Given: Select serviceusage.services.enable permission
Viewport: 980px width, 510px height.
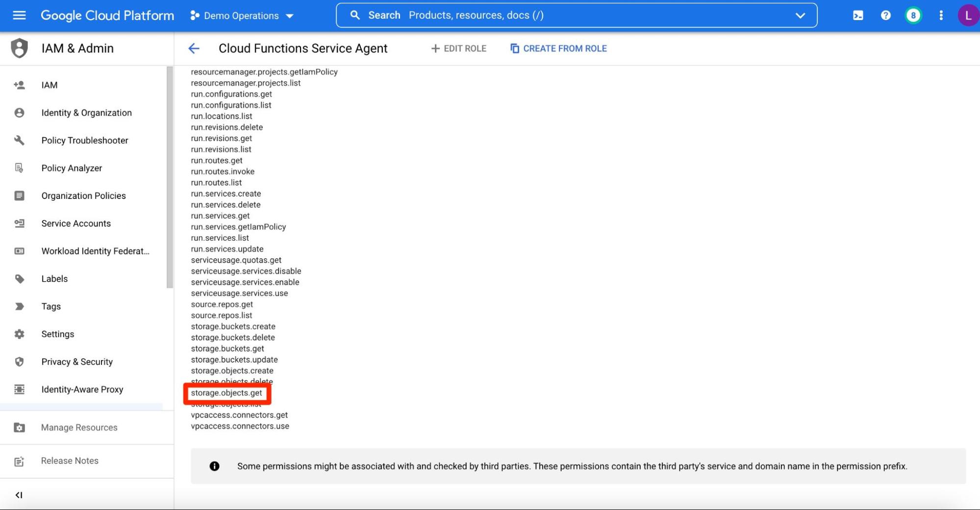Looking at the screenshot, I should (245, 282).
